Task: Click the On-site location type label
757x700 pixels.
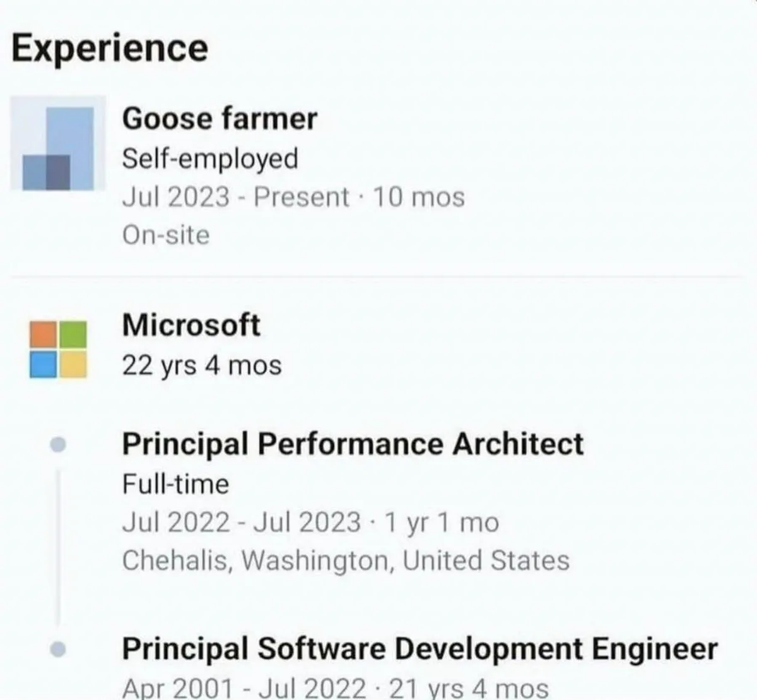Action: tap(165, 235)
